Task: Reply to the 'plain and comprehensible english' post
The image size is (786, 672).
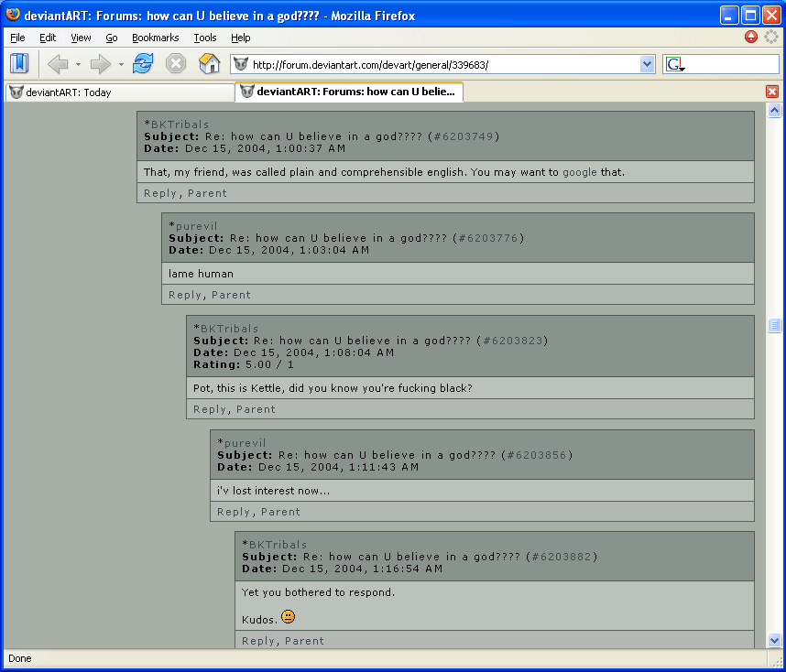Action: click(x=160, y=193)
